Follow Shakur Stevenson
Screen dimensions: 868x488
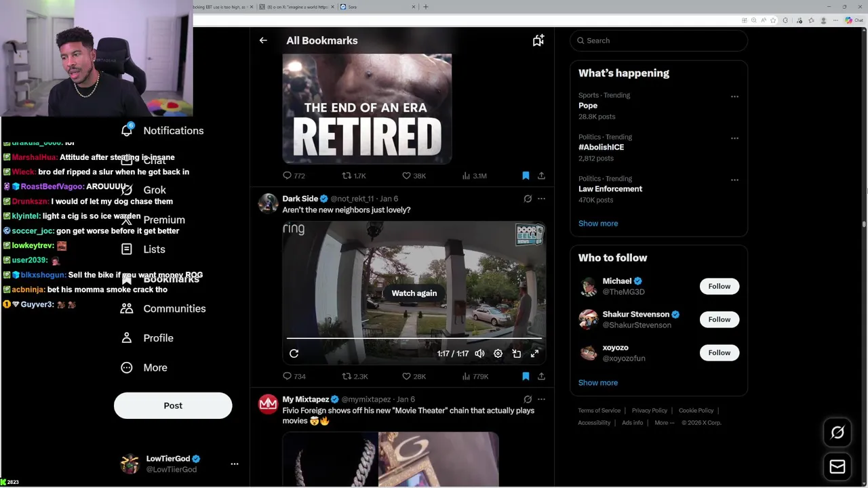coord(719,319)
